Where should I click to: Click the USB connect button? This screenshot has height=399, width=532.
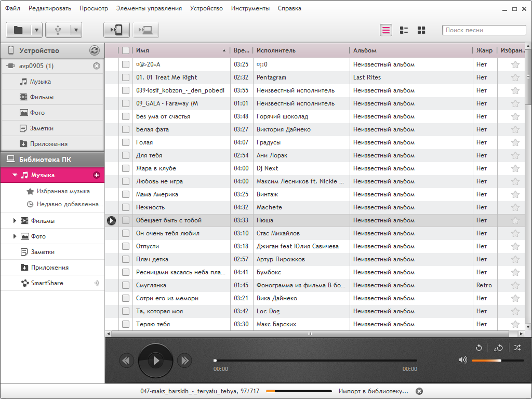58,30
